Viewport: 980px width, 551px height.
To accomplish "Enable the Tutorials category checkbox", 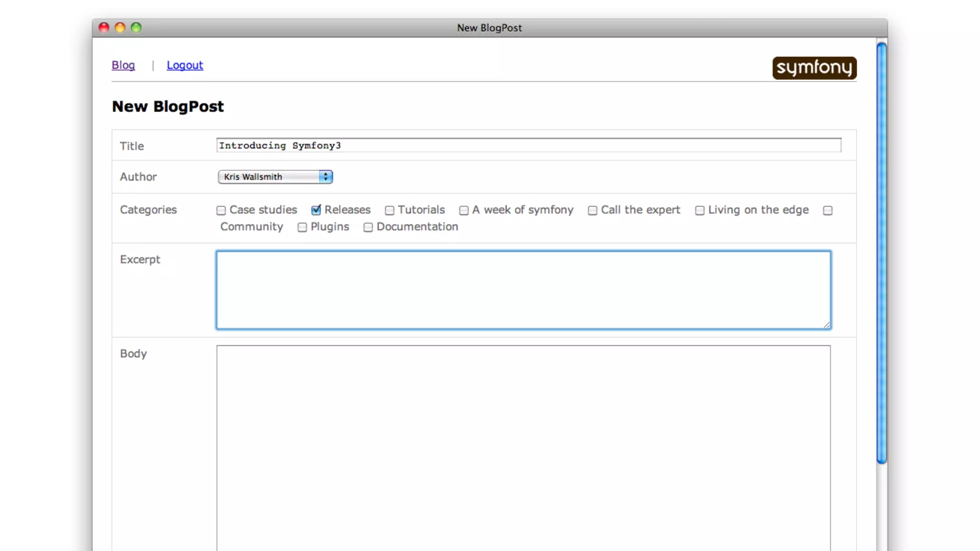I will pyautogui.click(x=390, y=210).
